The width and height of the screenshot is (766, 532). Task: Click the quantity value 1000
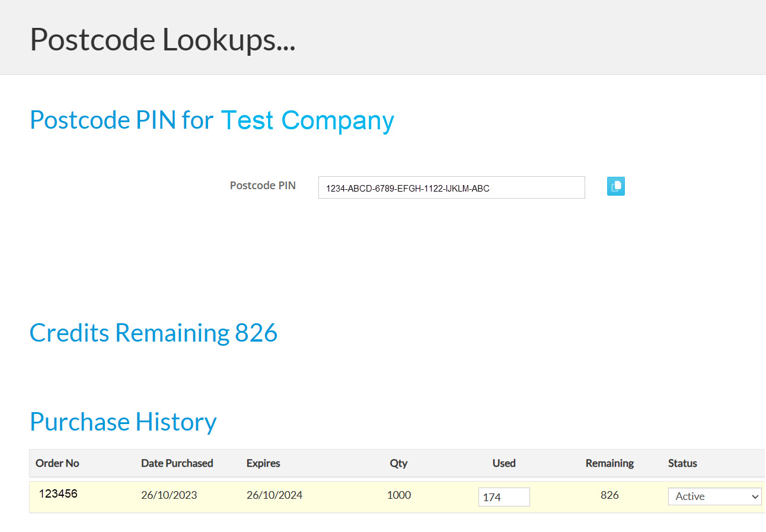click(x=398, y=495)
